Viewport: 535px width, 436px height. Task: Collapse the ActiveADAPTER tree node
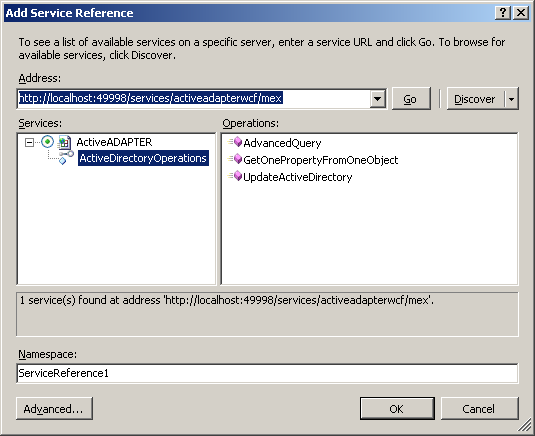click(x=30, y=142)
